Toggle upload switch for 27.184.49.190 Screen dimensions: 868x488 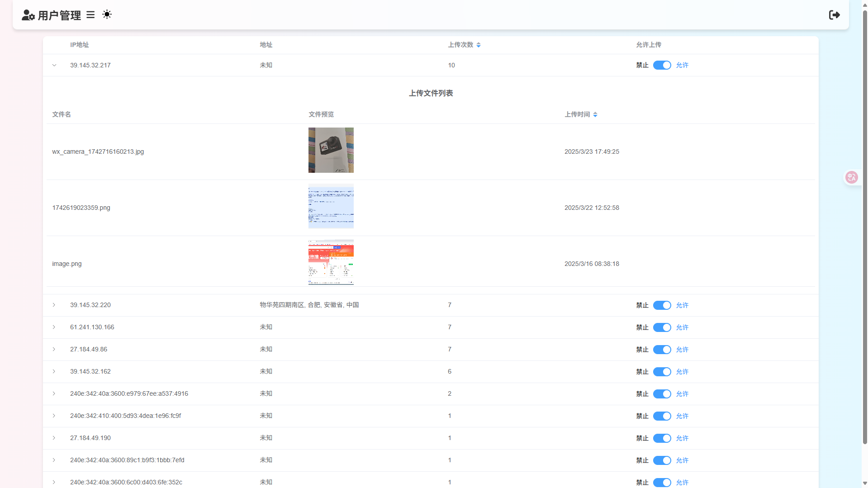[x=662, y=438]
